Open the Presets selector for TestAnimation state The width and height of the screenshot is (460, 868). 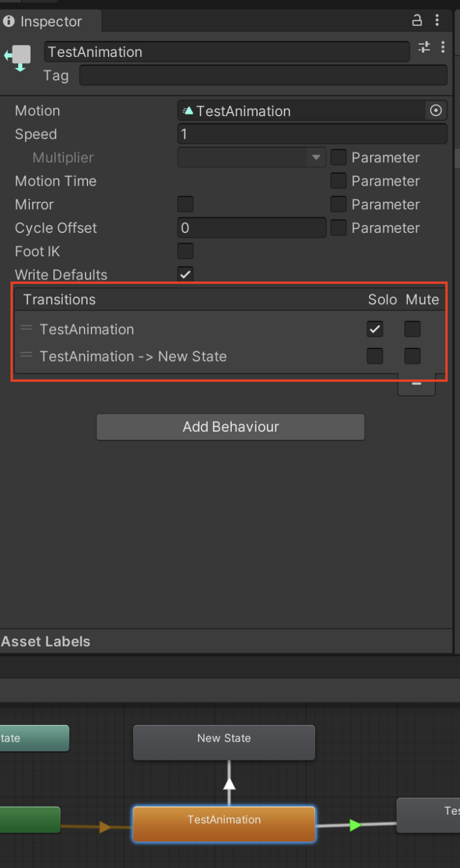coord(423,47)
